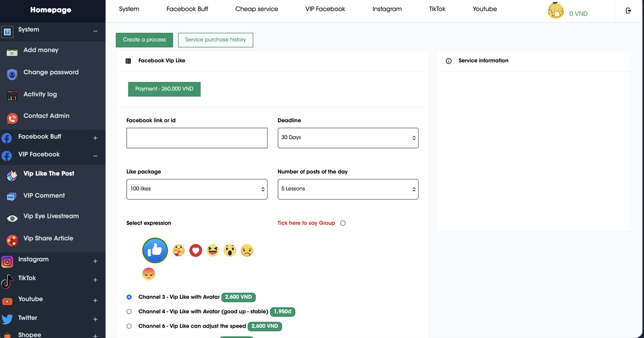Expand the Facebook Buff sidebar section

coord(95,138)
